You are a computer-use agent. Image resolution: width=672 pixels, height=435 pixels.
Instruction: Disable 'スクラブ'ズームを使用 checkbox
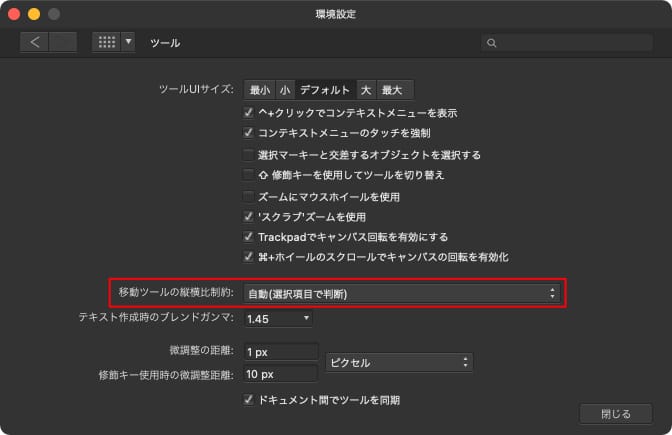pyautogui.click(x=249, y=216)
